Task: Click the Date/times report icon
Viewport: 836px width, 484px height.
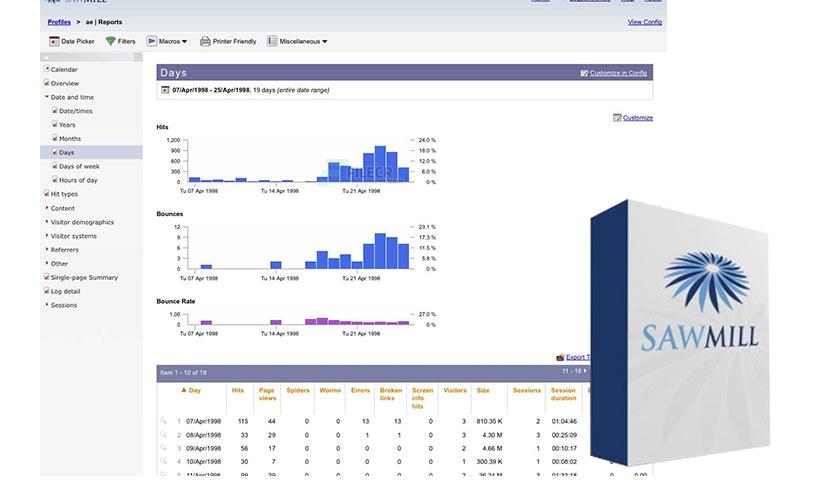Action: tap(55, 110)
